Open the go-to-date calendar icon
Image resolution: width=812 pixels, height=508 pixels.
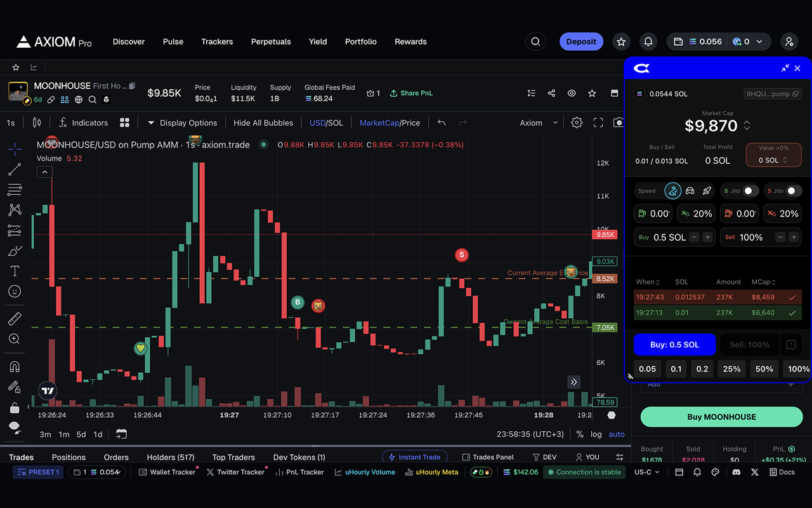pos(121,434)
